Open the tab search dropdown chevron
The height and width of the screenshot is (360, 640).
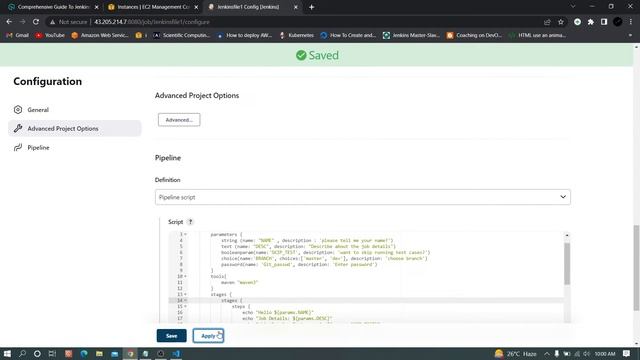coord(573,7)
